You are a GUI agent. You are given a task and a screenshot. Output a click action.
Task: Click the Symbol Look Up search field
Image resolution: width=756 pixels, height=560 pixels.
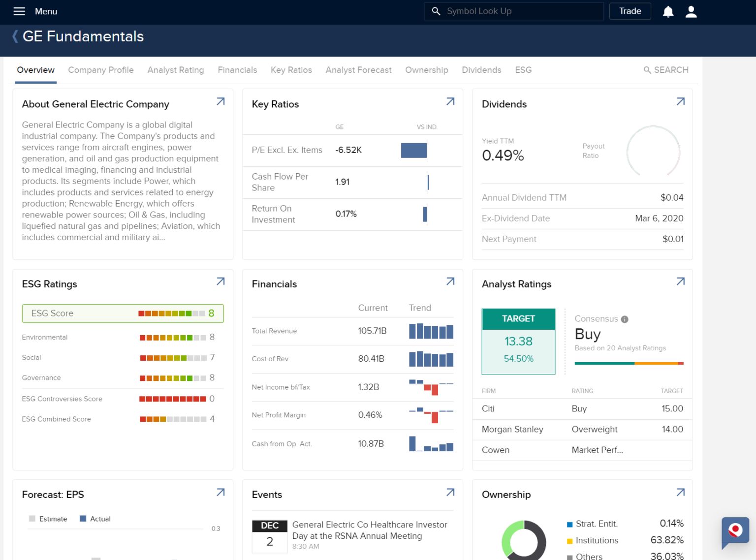[x=514, y=11]
